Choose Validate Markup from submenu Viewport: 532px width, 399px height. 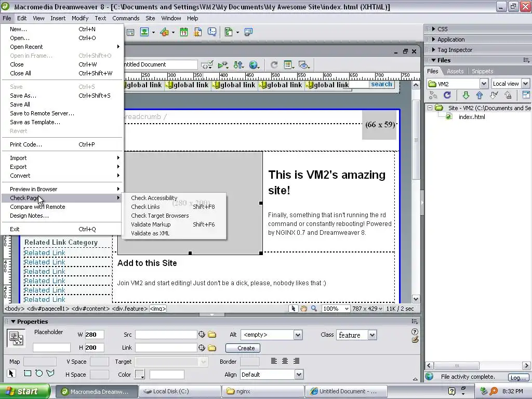174,224
